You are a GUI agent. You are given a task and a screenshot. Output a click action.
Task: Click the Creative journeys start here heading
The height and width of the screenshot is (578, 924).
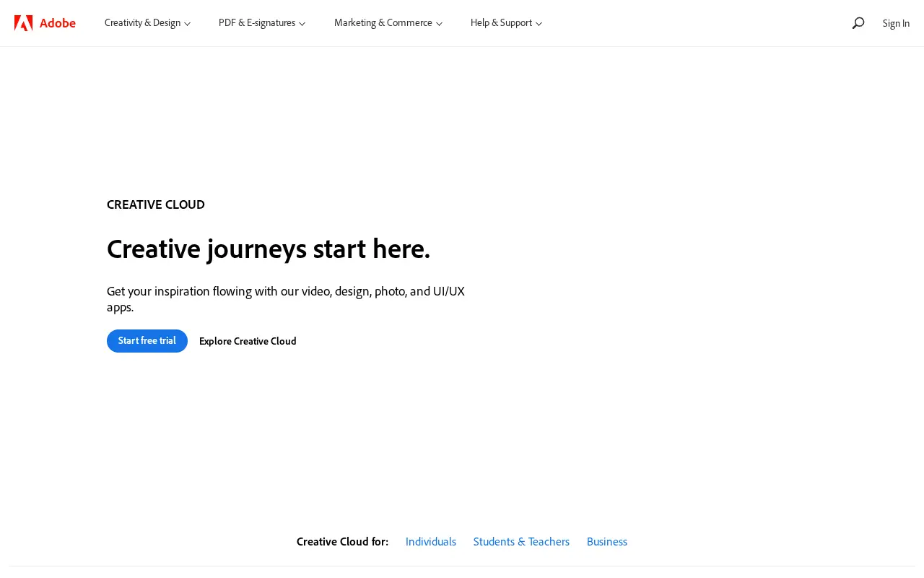[x=269, y=249]
